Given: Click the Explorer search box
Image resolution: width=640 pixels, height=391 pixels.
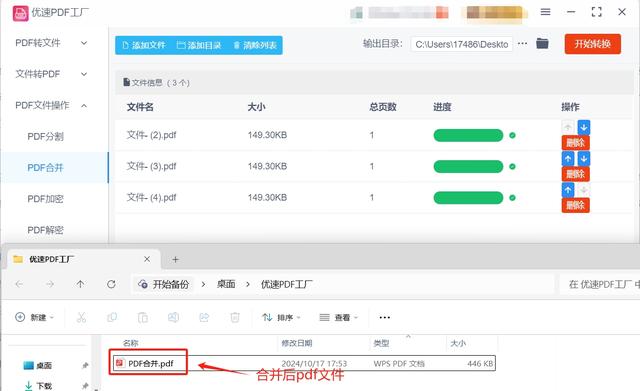Looking at the screenshot, I should (x=600, y=284).
